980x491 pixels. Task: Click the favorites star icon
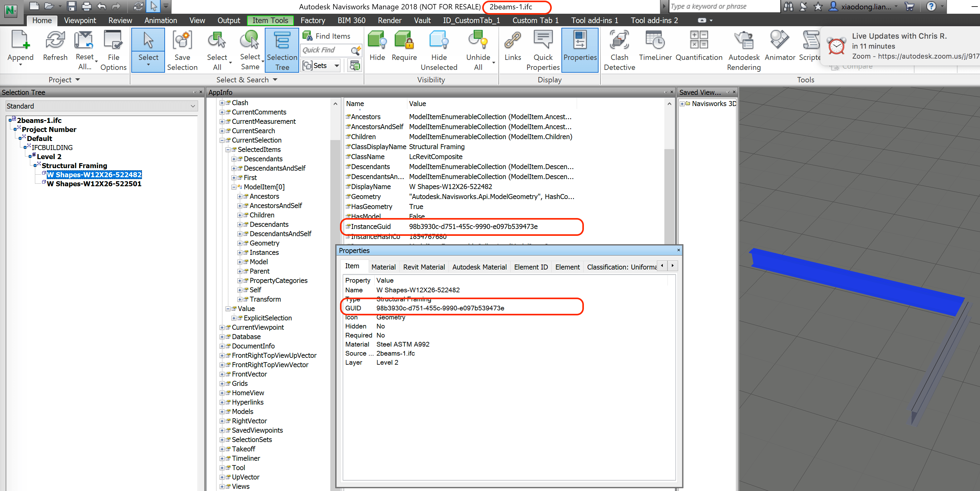click(x=818, y=7)
